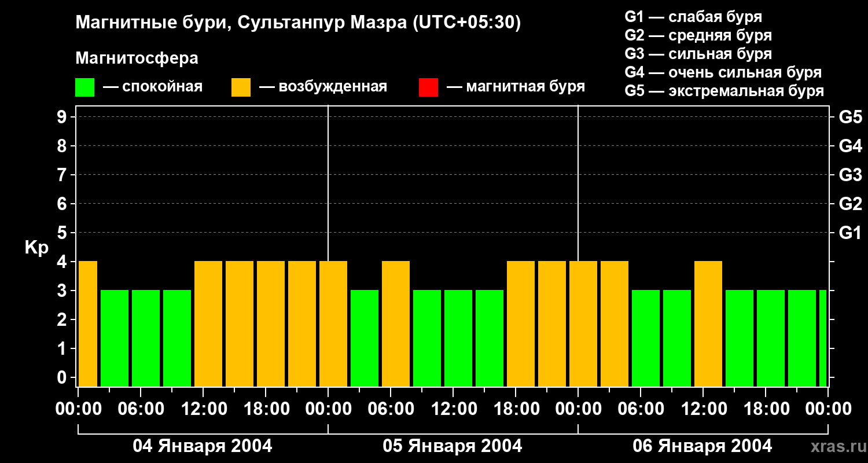Click the G5 label on the right axis
The width and height of the screenshot is (868, 463).
(850, 117)
